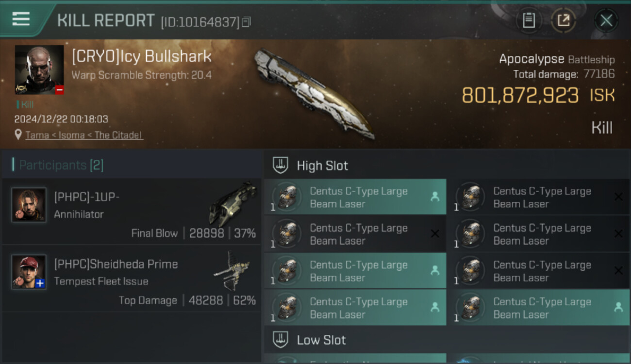Click the Low Slot section icon
The image size is (631, 364).
click(280, 340)
